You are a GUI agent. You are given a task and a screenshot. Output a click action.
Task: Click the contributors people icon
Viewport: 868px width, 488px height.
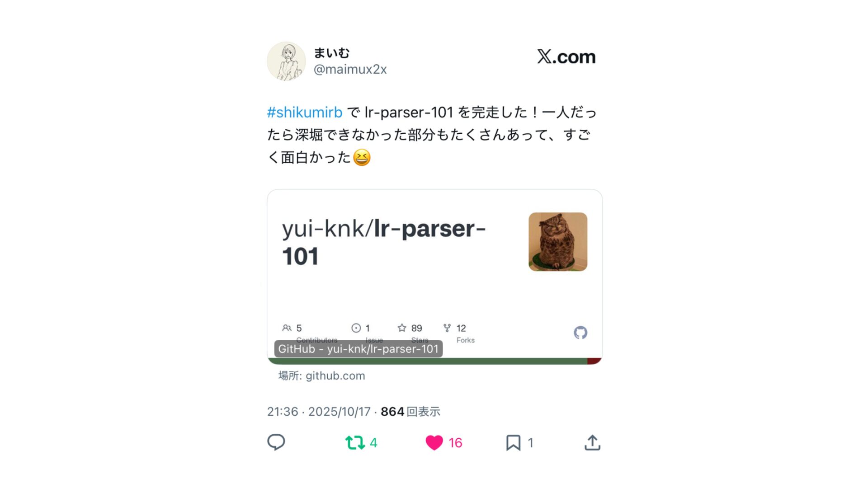[287, 328]
